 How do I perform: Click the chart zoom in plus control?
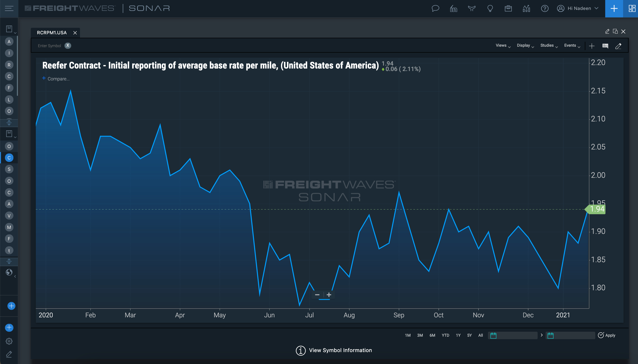tap(329, 295)
